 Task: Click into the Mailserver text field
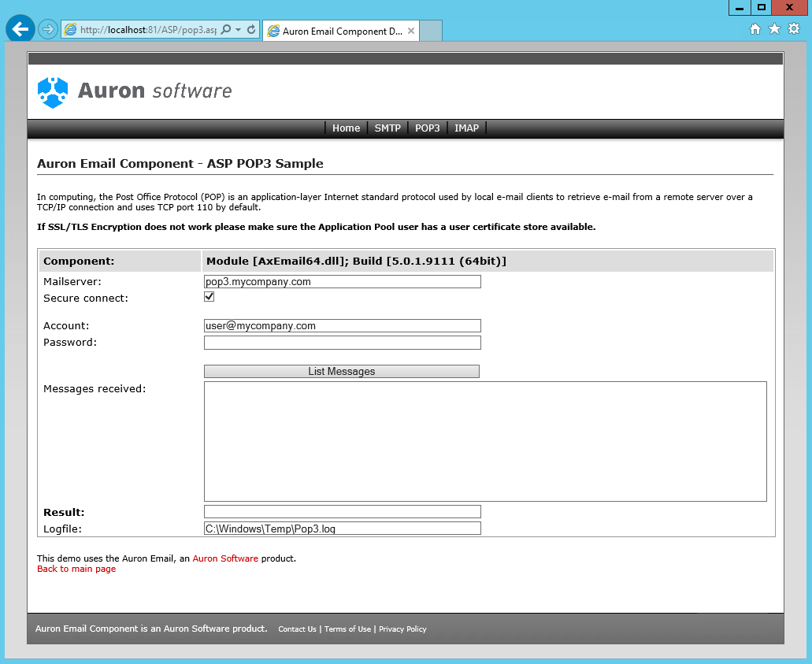342,282
